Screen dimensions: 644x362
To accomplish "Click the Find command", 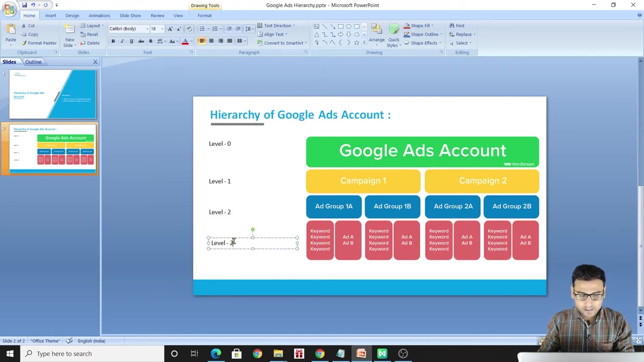I will (456, 26).
